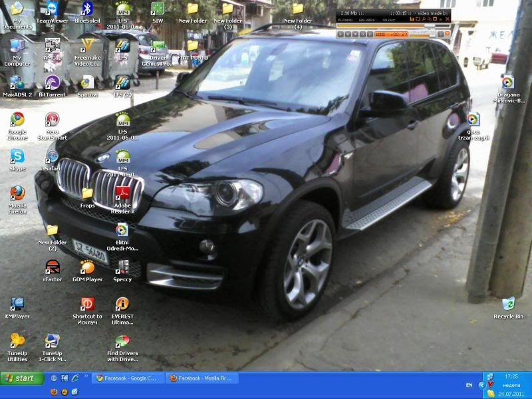Stop playback in the media player
Viewport: 532px width, 399px height.
(x=355, y=35)
